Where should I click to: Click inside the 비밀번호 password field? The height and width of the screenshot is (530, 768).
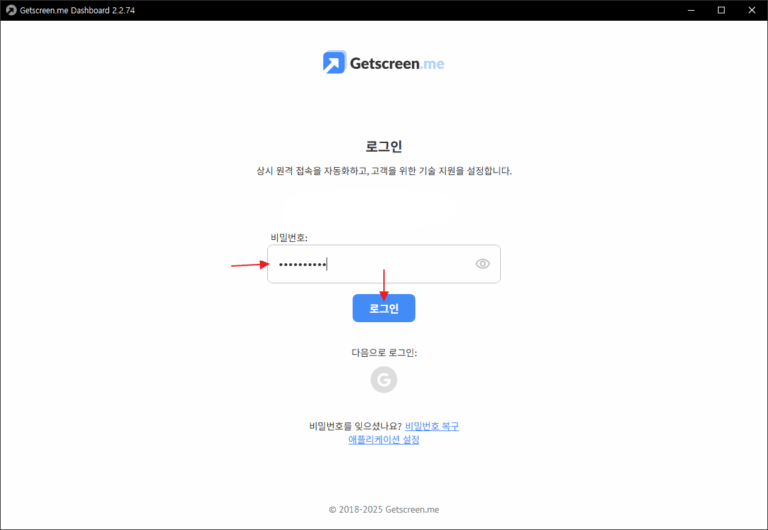[x=384, y=264]
